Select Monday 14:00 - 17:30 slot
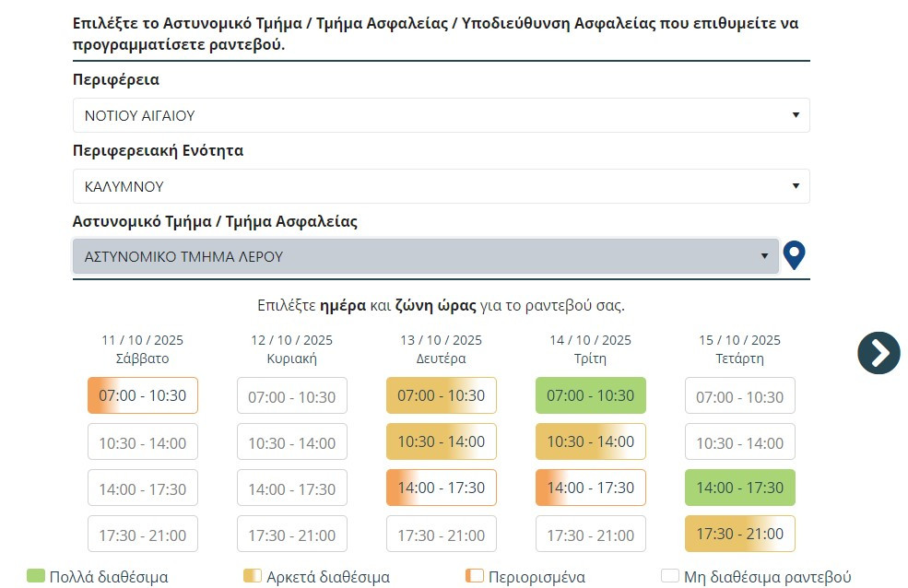 (x=442, y=488)
